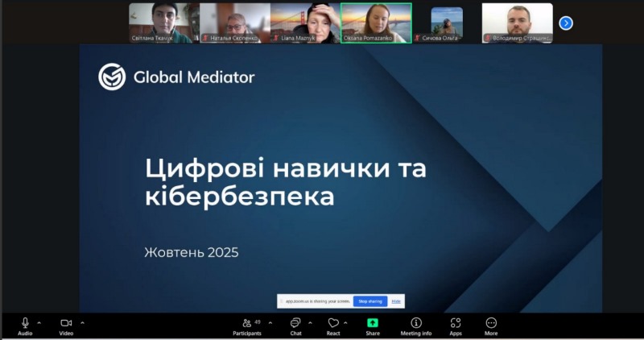644x340 pixels.
Task: Click the Hide link in sharing banner
Action: (x=396, y=301)
